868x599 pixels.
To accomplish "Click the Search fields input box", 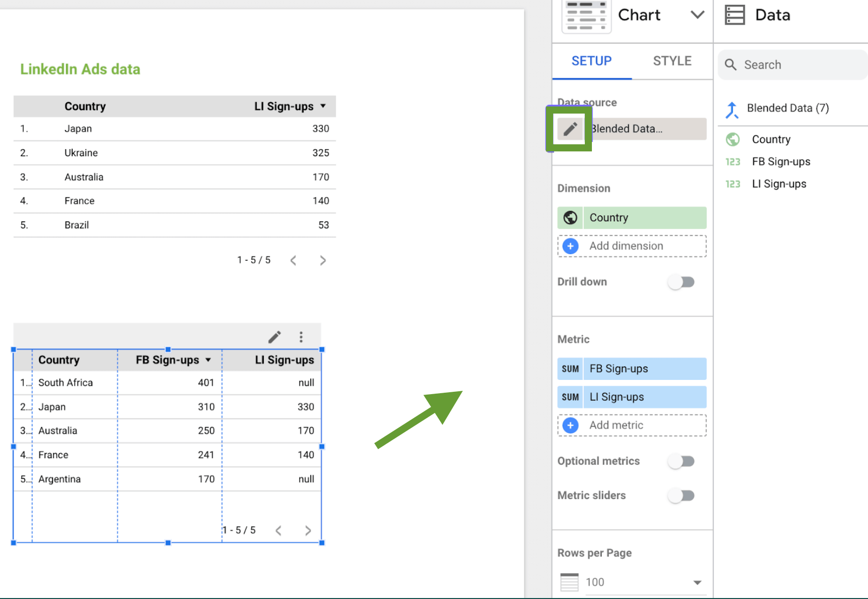I will pyautogui.click(x=793, y=65).
